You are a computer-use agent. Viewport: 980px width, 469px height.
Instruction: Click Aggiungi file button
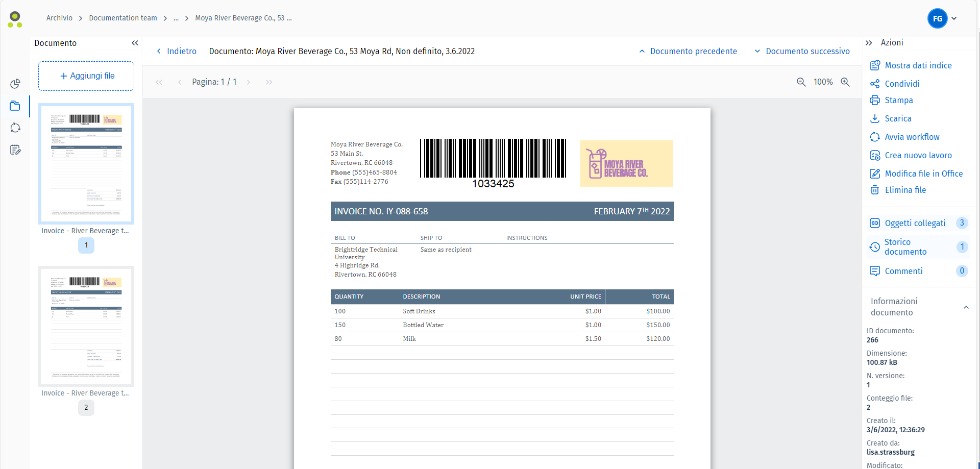86,76
